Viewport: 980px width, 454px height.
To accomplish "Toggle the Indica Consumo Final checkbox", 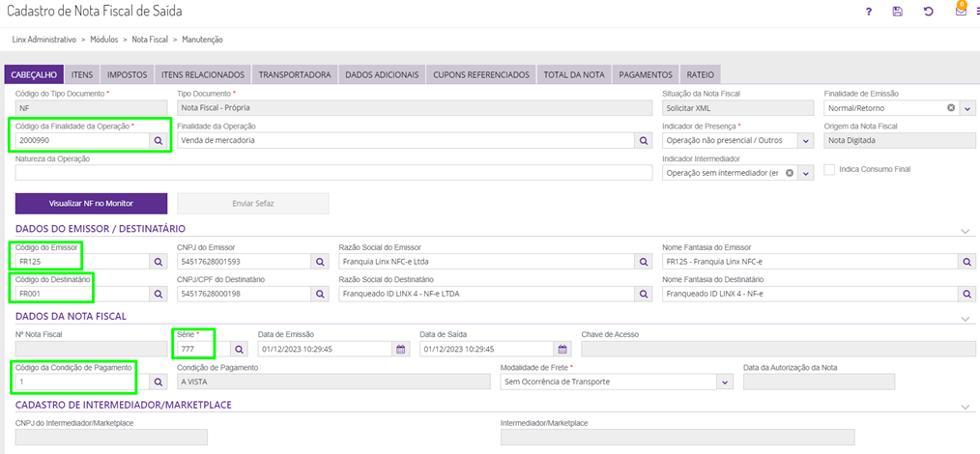I will [829, 170].
